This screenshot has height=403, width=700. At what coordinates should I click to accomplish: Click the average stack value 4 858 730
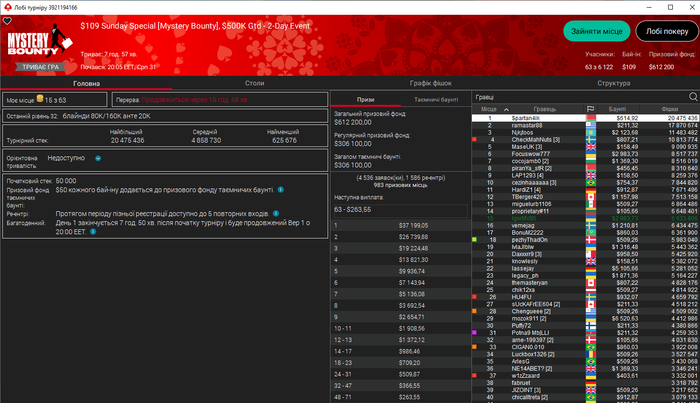point(206,140)
